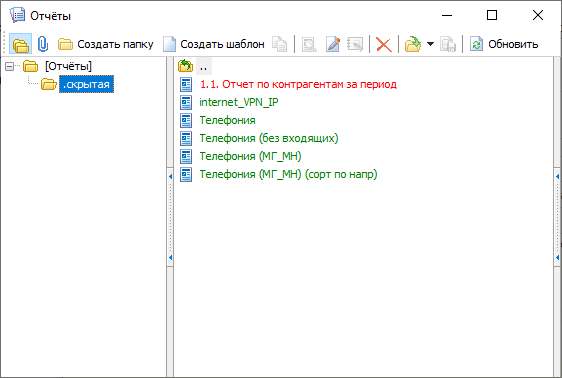Viewport: 562px width, 378px height.
Task: Click the report icon beside internet_VPN_IP
Action: pyautogui.click(x=186, y=102)
